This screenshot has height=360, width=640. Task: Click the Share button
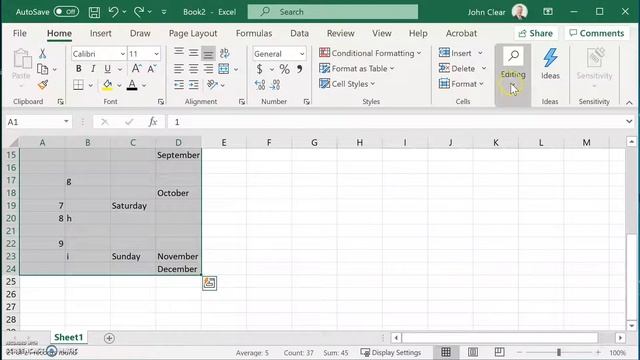pyautogui.click(x=536, y=33)
